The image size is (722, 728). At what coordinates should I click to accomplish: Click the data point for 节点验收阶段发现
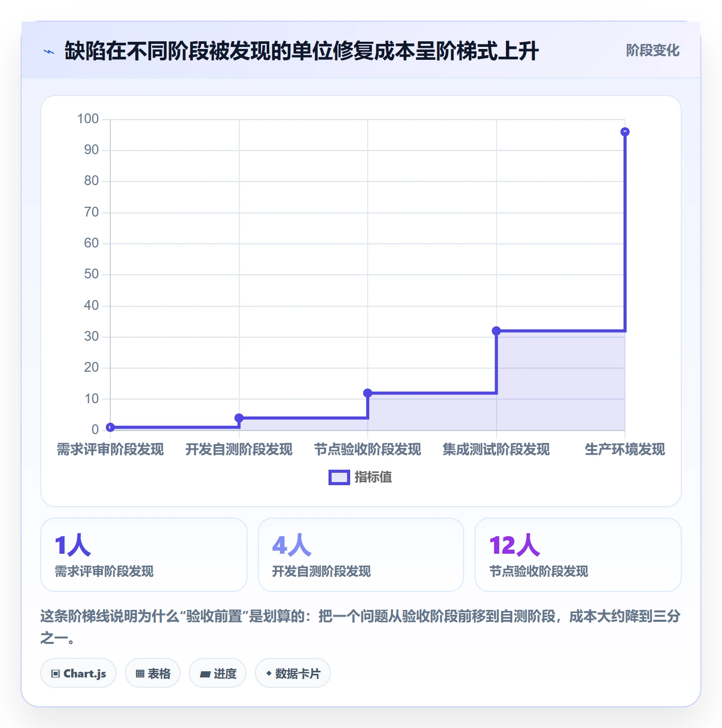click(368, 393)
